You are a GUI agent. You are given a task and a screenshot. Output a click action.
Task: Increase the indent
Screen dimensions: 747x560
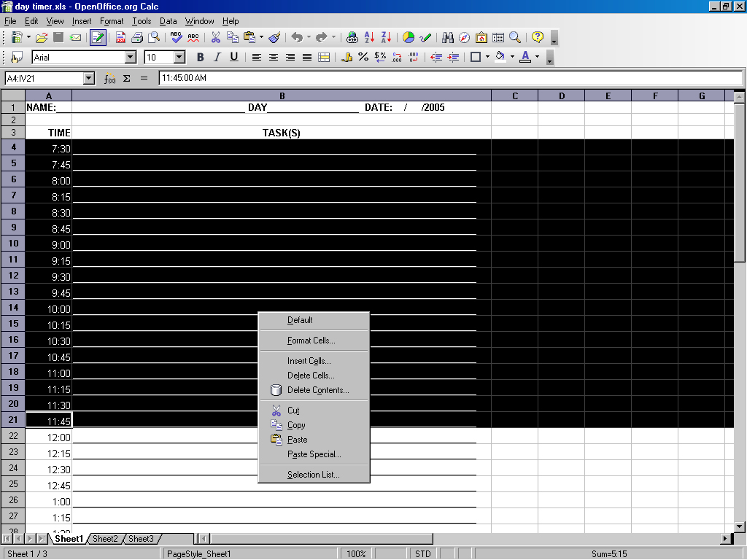coord(453,57)
